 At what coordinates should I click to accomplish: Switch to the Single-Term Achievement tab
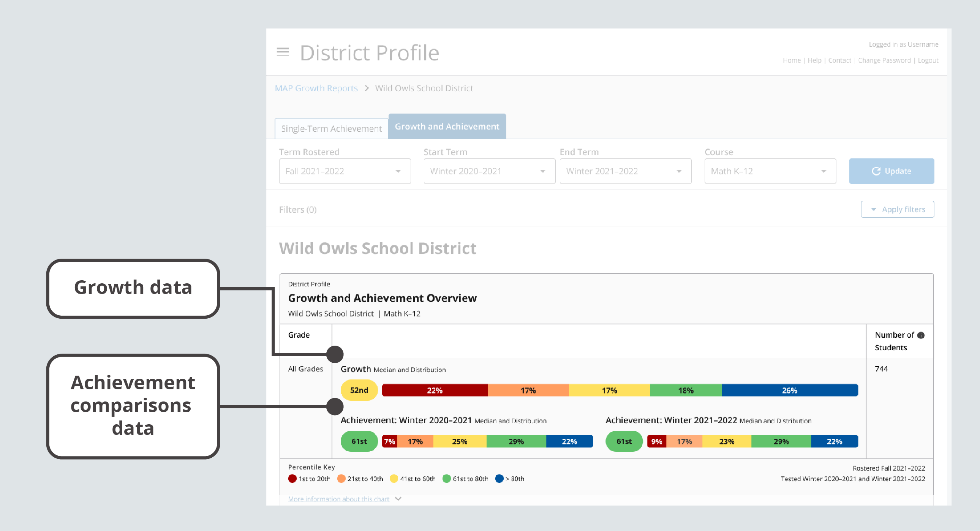pos(331,128)
